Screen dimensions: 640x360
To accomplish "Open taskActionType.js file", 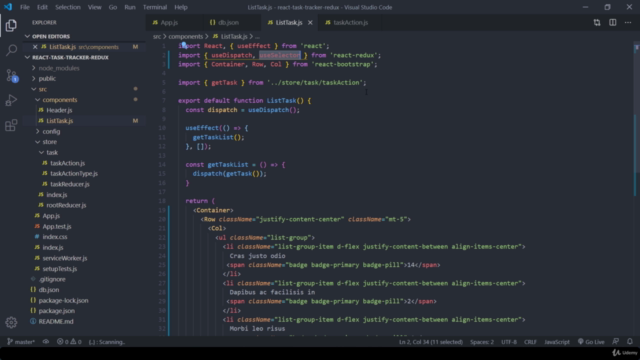I will coord(73,173).
